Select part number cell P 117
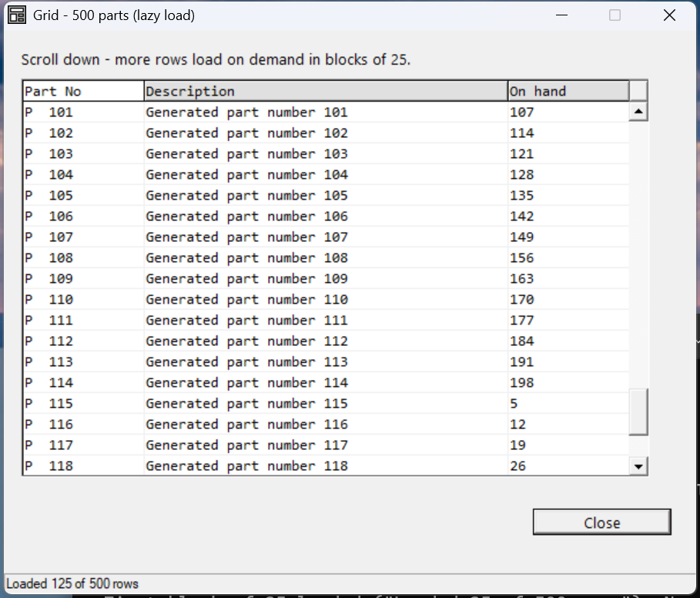Viewport: 700px width, 598px height. coord(83,445)
